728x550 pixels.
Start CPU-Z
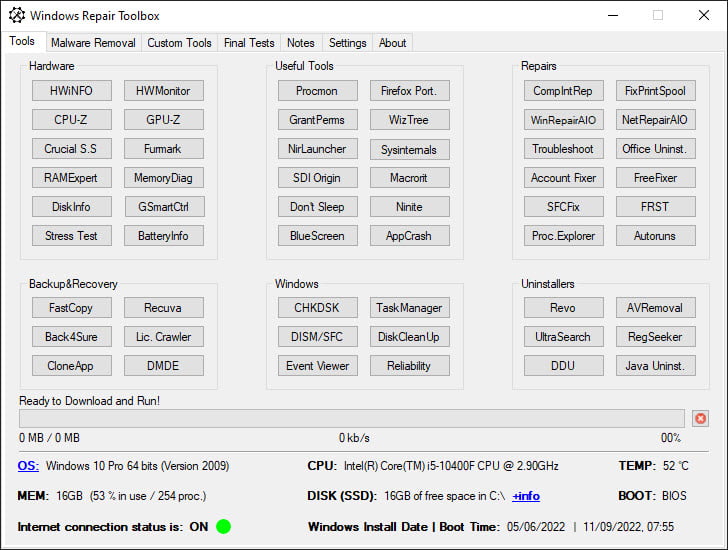point(72,120)
